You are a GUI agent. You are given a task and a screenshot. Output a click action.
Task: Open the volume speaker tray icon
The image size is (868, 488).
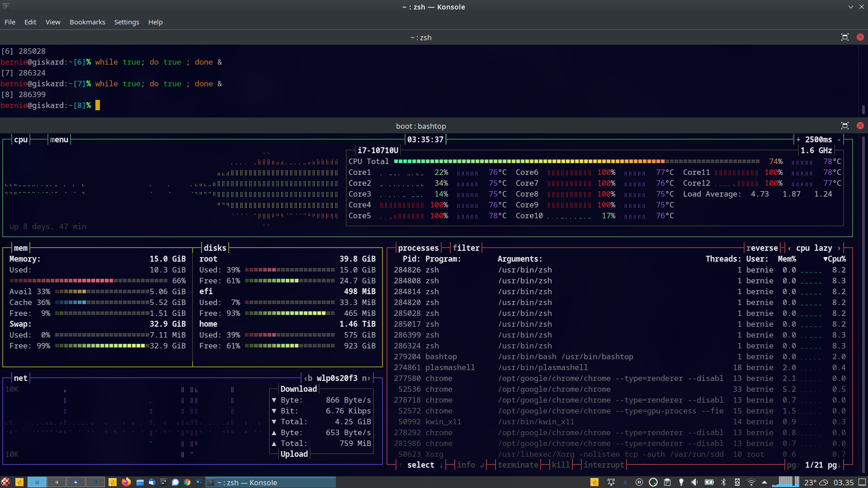694,482
